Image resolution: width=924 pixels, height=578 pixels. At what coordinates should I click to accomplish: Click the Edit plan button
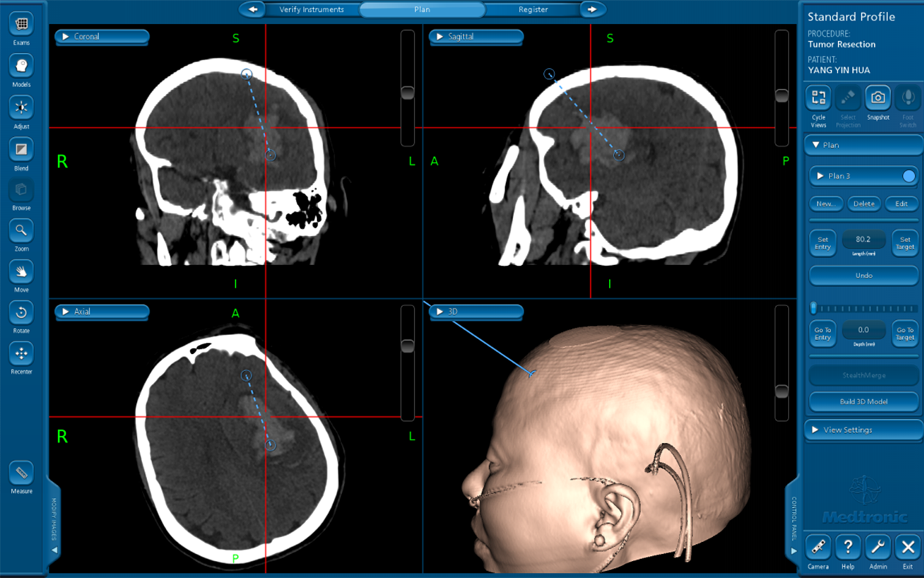tap(901, 204)
